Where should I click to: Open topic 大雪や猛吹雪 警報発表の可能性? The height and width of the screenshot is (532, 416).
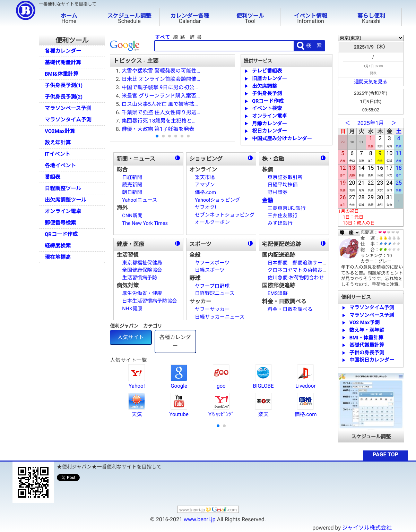pyautogui.click(x=161, y=70)
